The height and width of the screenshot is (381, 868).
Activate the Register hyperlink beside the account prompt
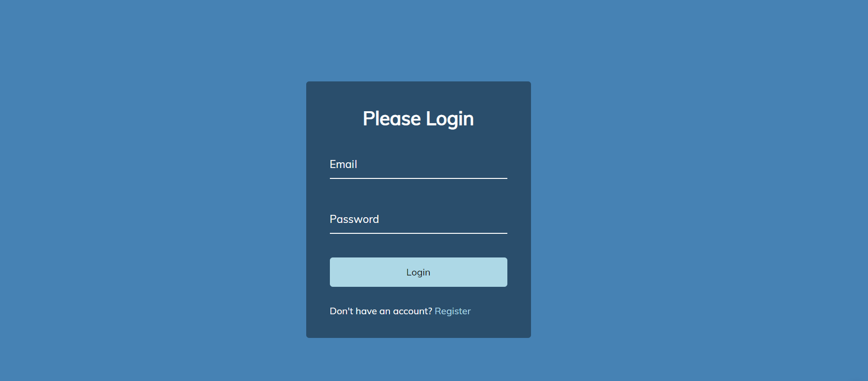click(452, 311)
